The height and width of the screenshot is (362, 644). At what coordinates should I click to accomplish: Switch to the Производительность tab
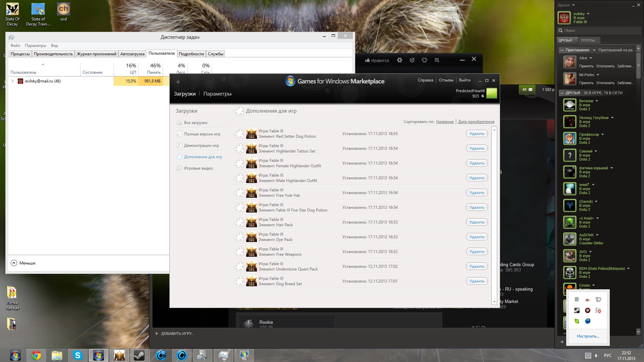(x=53, y=54)
